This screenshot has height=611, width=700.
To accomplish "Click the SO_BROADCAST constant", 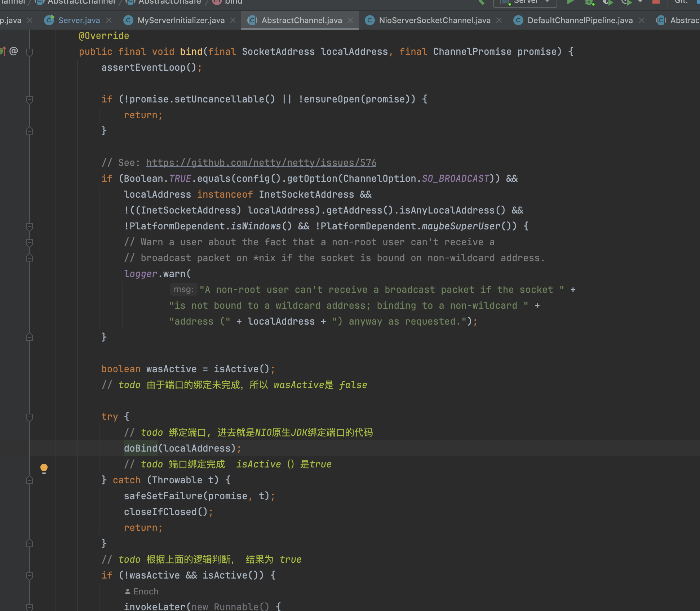I will (456, 179).
